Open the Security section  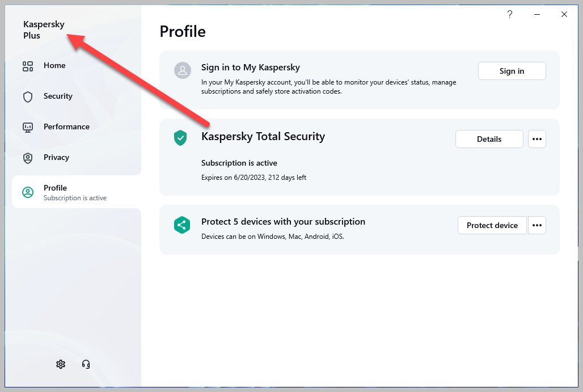click(x=58, y=96)
